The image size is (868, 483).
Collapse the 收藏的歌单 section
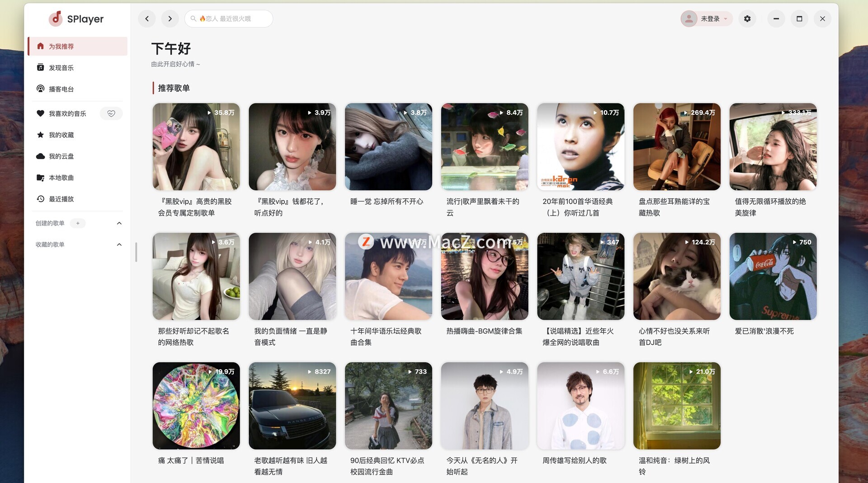(119, 244)
